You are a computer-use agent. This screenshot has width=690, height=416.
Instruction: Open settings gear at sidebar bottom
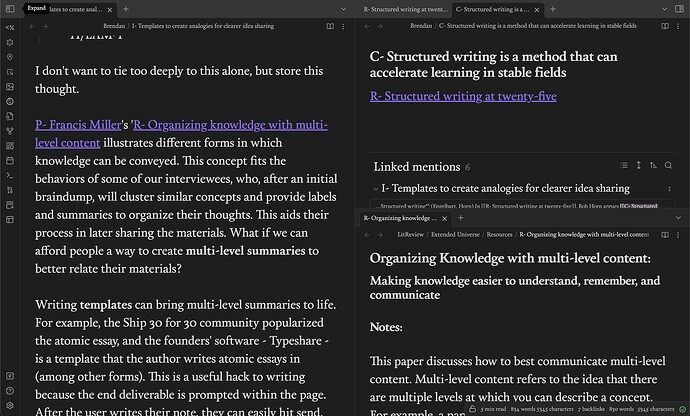[10, 405]
